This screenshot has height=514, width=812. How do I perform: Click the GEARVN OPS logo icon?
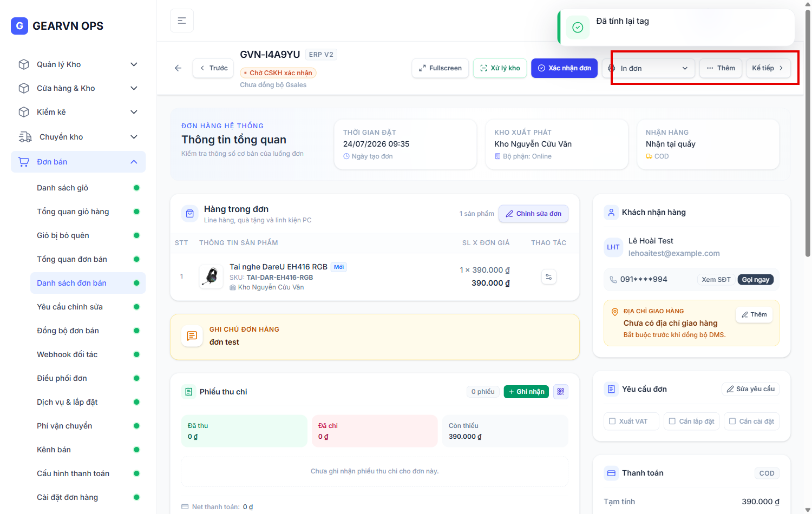19,25
